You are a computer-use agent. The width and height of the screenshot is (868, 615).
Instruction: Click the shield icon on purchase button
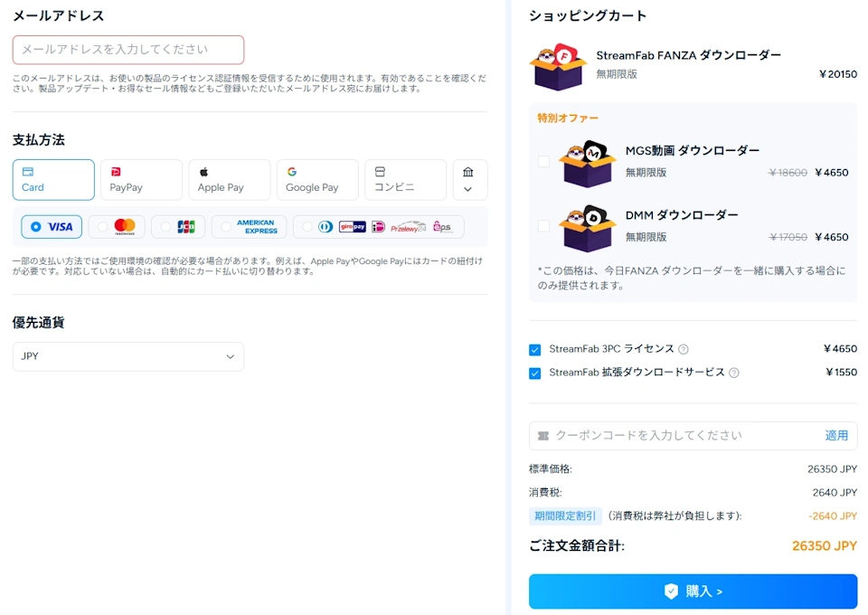point(672,591)
